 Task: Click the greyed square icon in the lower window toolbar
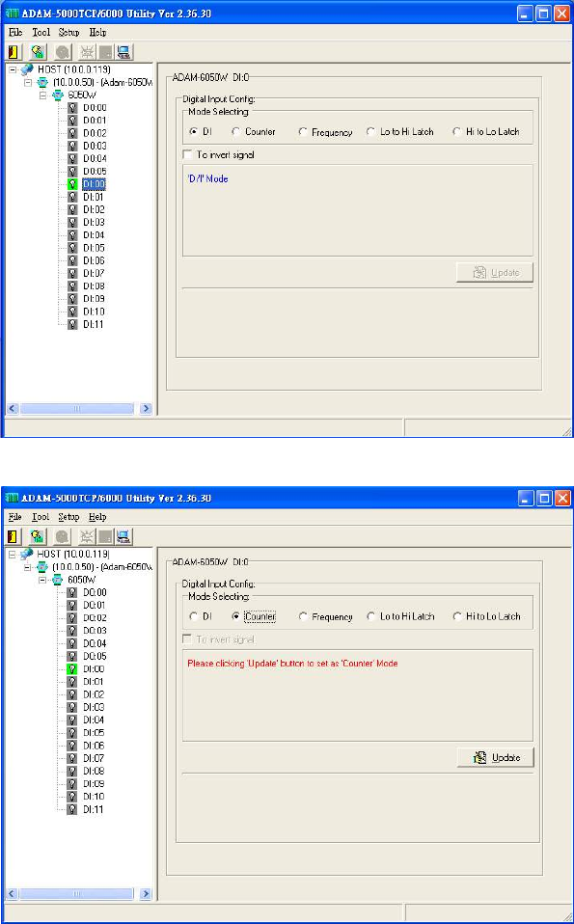click(105, 536)
